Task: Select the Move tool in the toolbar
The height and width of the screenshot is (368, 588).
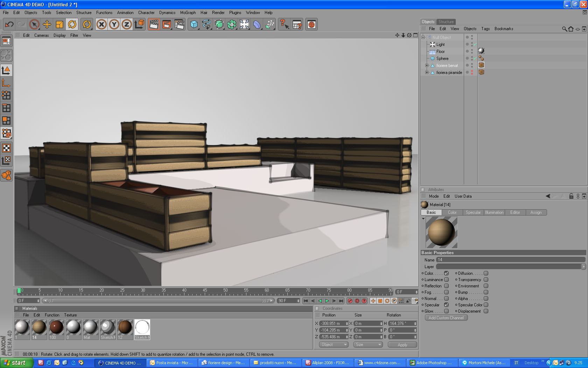Action: (x=47, y=24)
